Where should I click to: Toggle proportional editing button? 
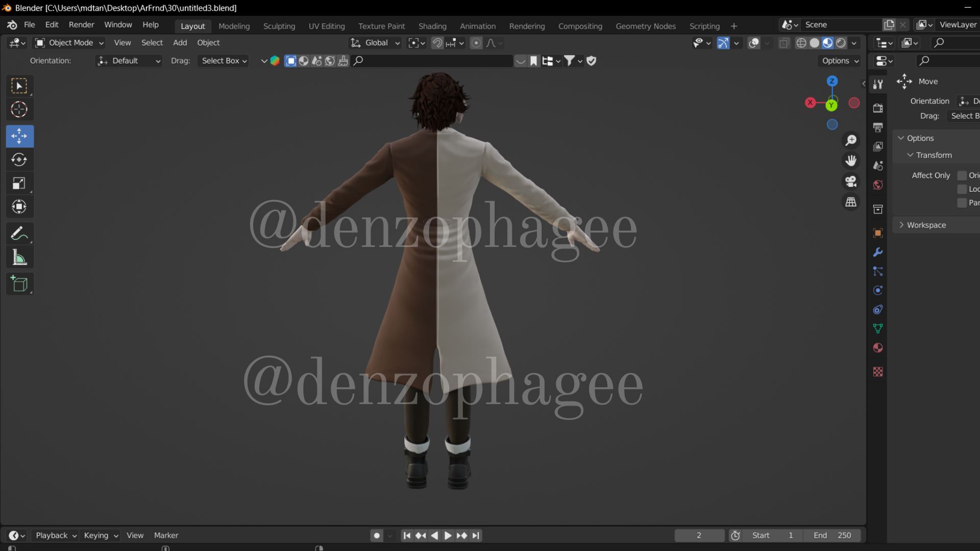(x=476, y=43)
